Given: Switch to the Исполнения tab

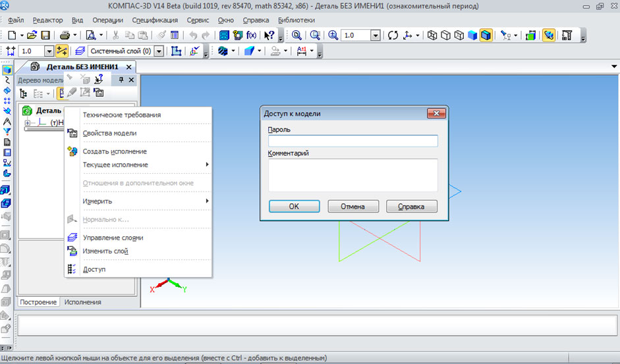Looking at the screenshot, I should pos(82,302).
